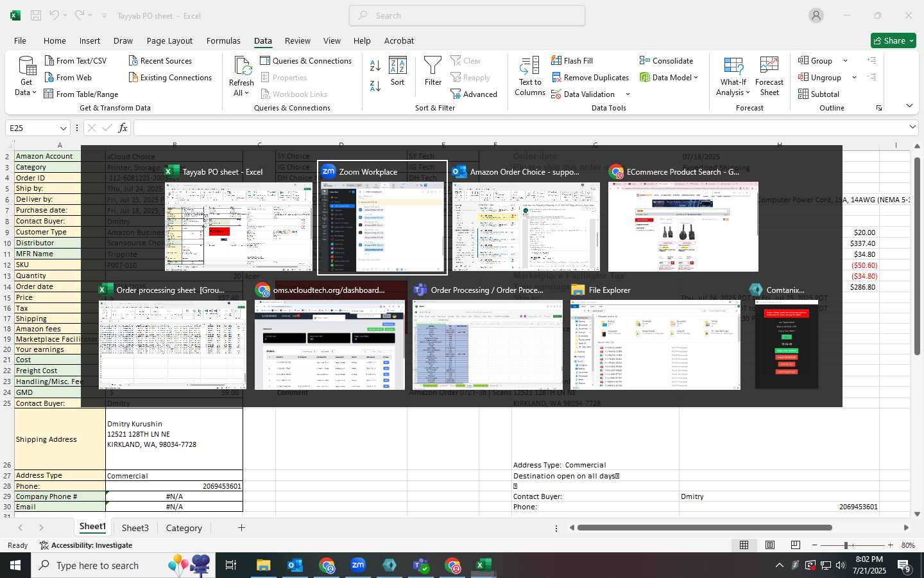Viewport: 924px width, 578px height.
Task: Open Outlook from the taskbar
Action: pos(295,565)
